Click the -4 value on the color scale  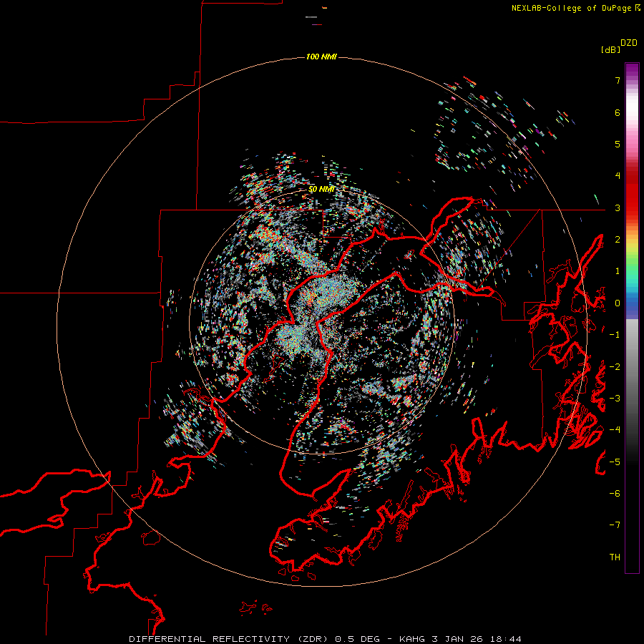tap(615, 430)
